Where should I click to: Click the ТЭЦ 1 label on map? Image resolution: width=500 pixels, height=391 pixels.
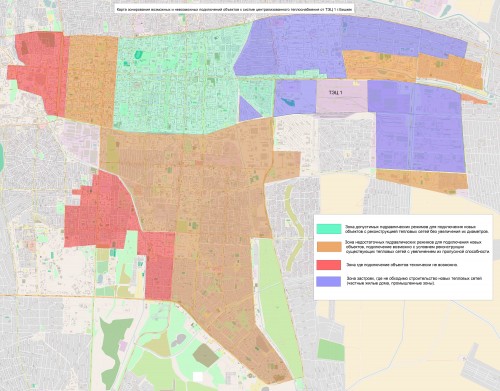(335, 93)
